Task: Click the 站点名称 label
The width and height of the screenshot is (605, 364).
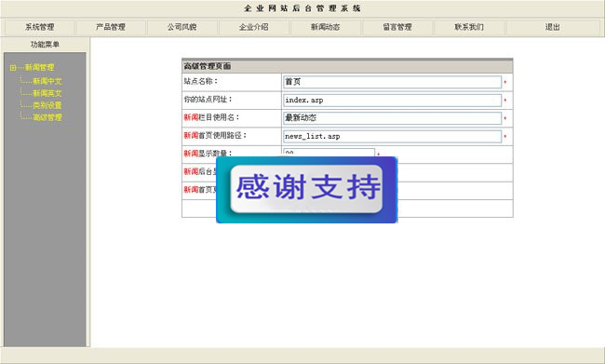Action: coord(201,81)
